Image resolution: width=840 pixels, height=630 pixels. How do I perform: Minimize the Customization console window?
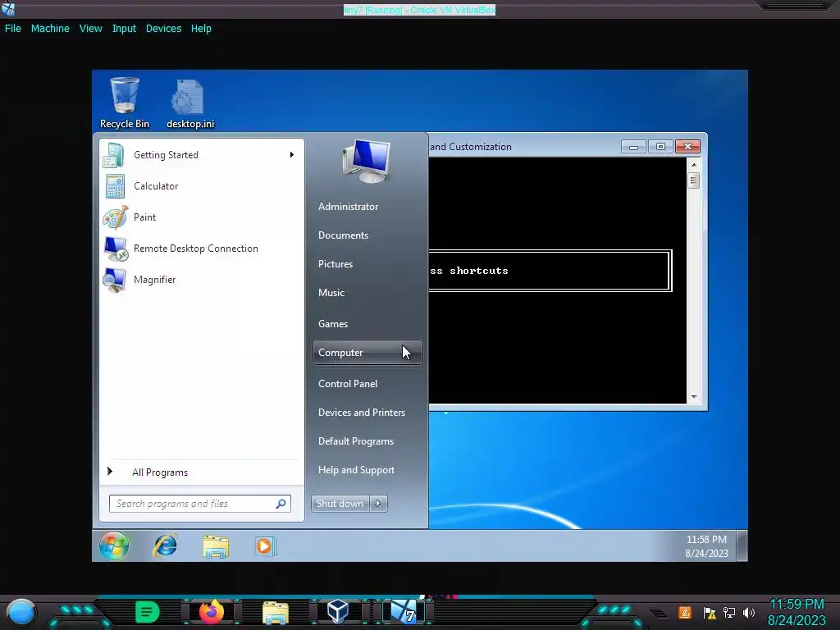click(633, 147)
